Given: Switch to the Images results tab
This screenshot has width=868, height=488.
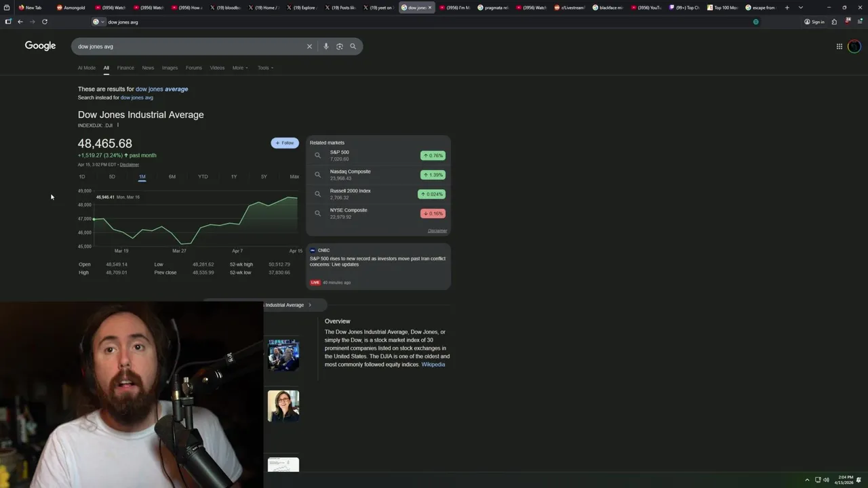Looking at the screenshot, I should (x=170, y=68).
